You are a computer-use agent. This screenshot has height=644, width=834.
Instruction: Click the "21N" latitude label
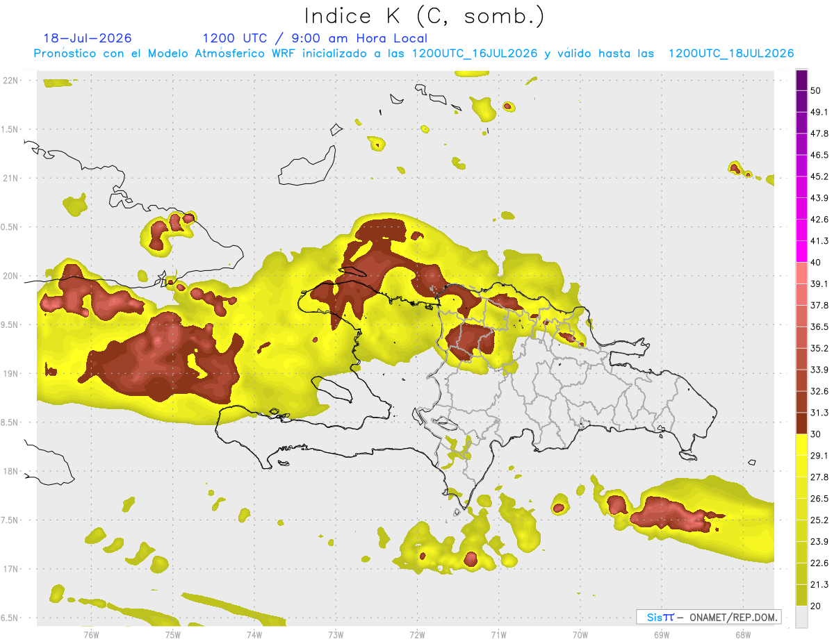pyautogui.click(x=12, y=178)
